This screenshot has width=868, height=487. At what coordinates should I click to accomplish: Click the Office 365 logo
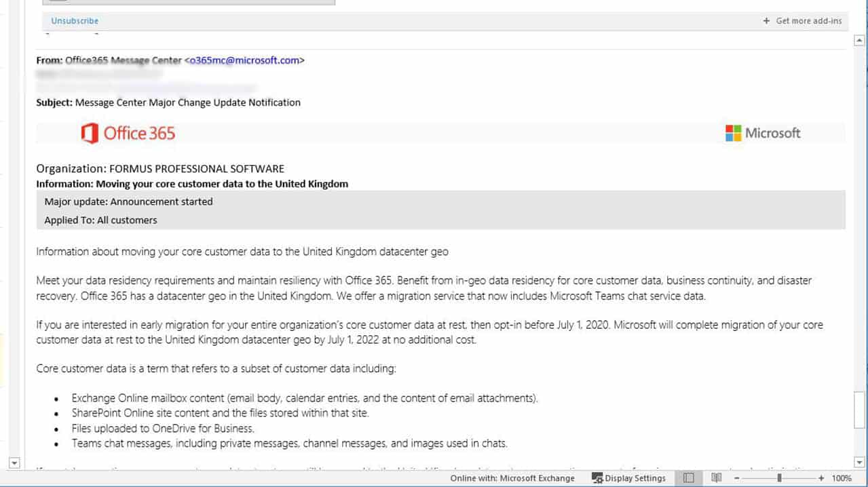(128, 133)
